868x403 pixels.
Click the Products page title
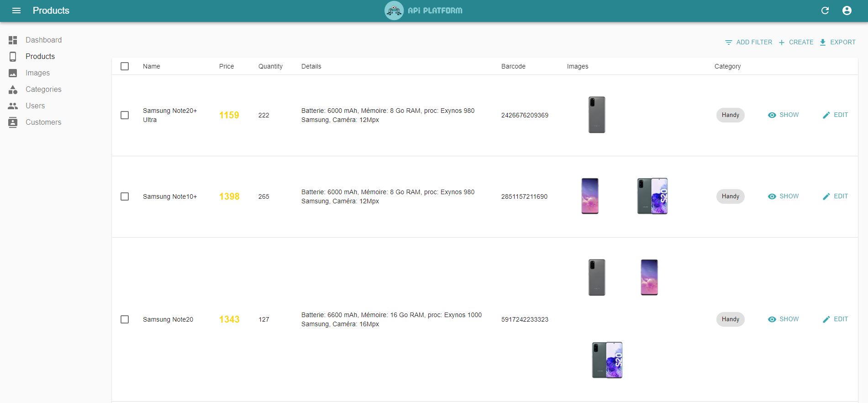click(51, 11)
